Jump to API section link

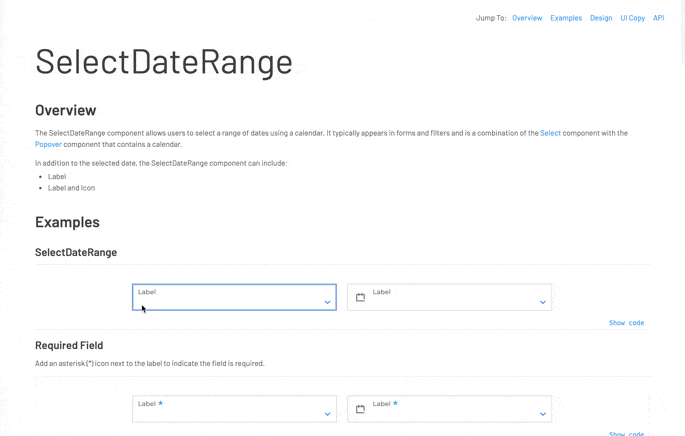(x=658, y=18)
